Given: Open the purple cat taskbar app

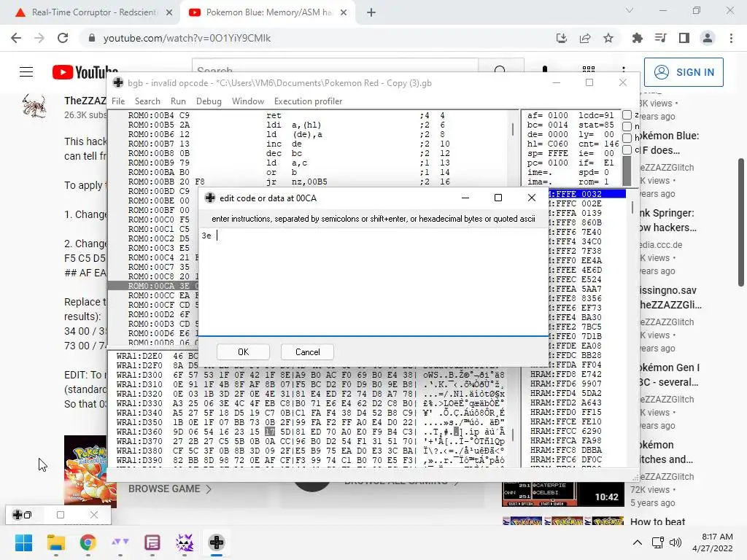Looking at the screenshot, I should pyautogui.click(x=185, y=542).
